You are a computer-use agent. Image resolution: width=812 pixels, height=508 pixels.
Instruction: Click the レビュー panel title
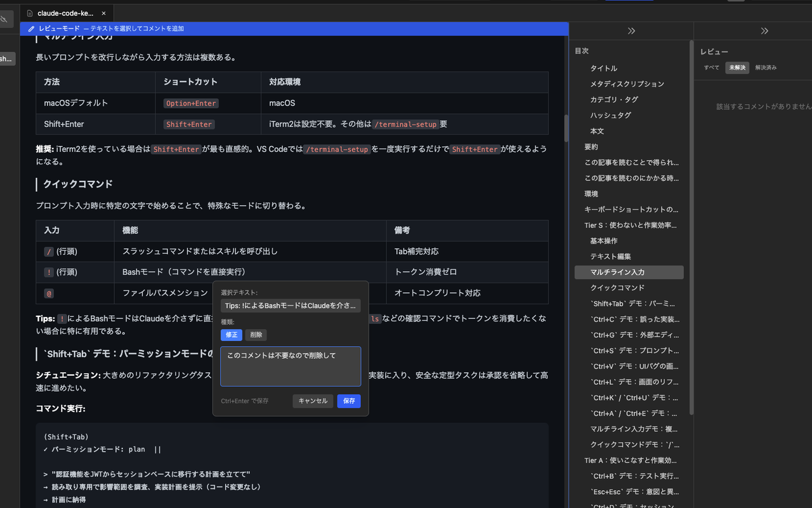pos(714,52)
